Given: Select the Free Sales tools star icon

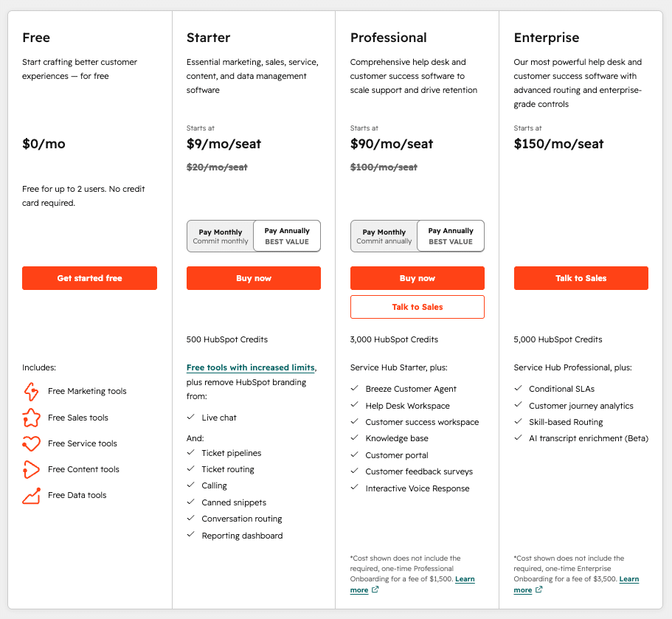Looking at the screenshot, I should [32, 417].
